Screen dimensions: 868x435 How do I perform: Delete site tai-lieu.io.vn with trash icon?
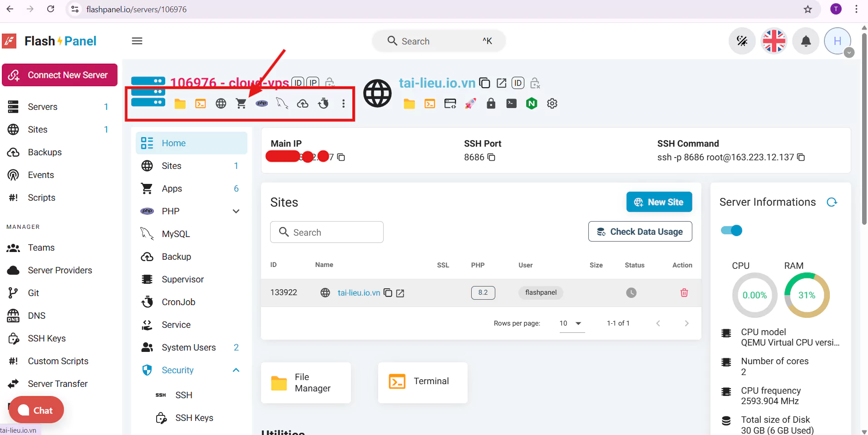[684, 293]
